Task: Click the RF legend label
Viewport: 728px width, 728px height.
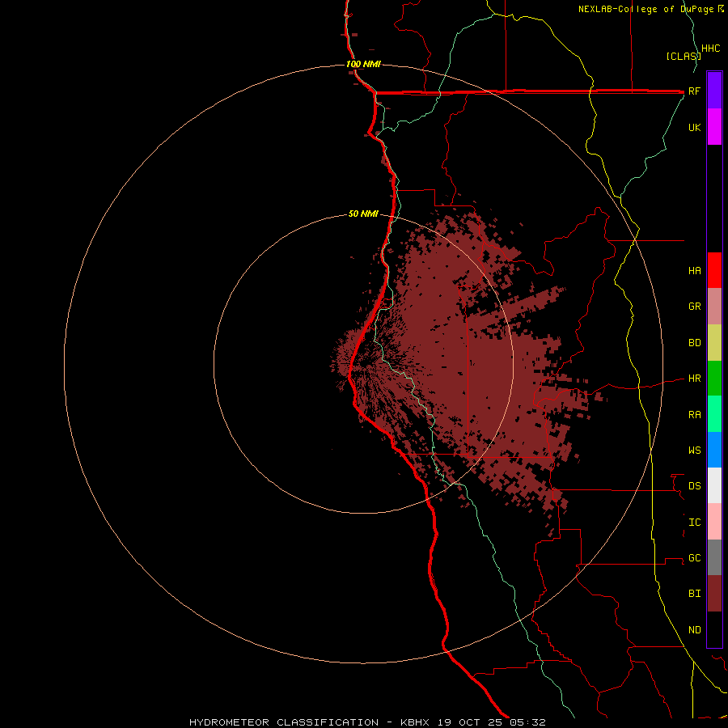Action: pyautogui.click(x=694, y=91)
